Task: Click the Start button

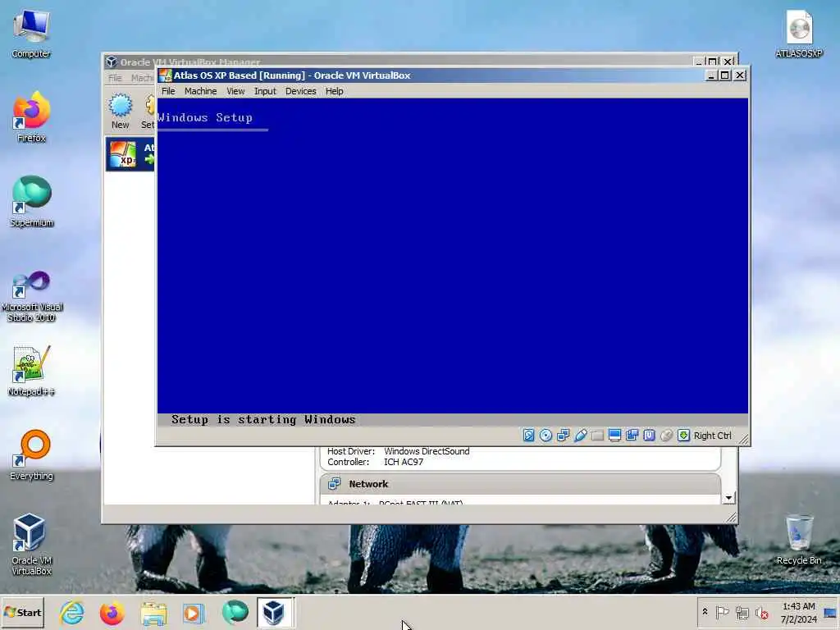Action: [22, 612]
